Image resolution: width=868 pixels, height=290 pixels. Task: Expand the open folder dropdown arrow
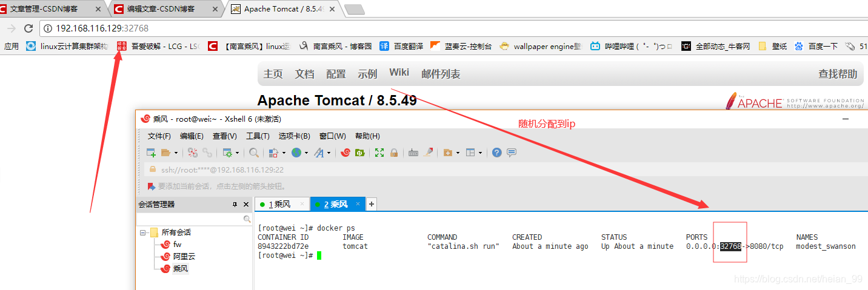(x=176, y=153)
